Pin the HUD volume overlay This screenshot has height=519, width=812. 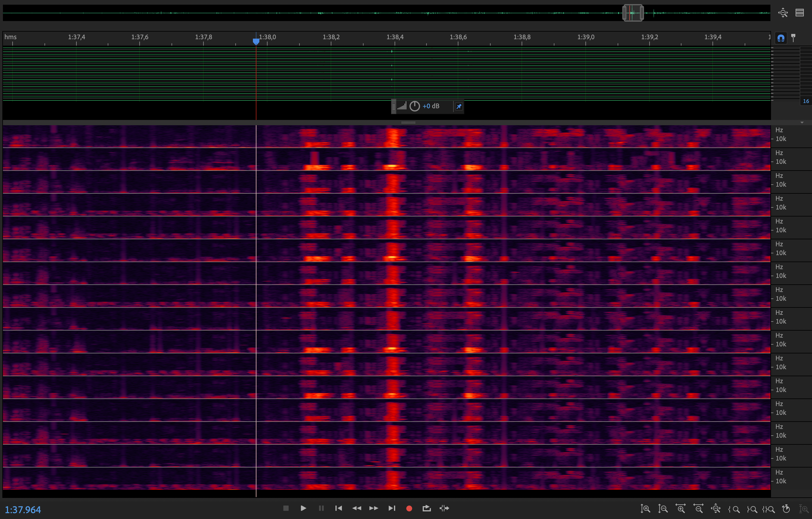point(459,106)
